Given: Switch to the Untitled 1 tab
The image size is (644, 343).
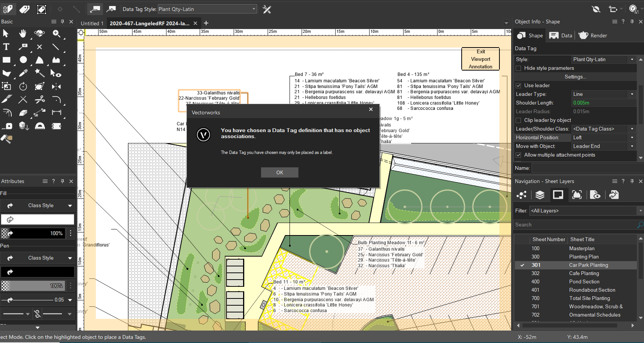Looking at the screenshot, I should 92,23.
